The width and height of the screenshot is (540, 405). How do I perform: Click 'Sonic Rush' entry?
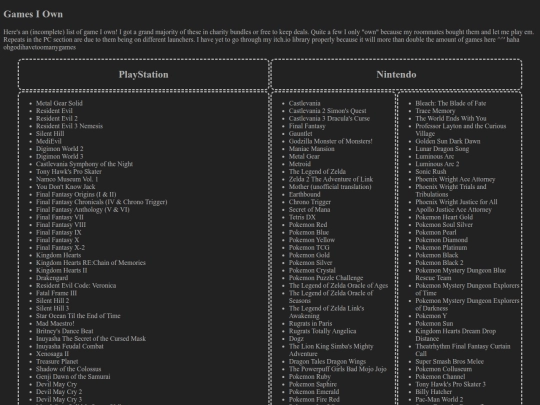tap(430, 172)
